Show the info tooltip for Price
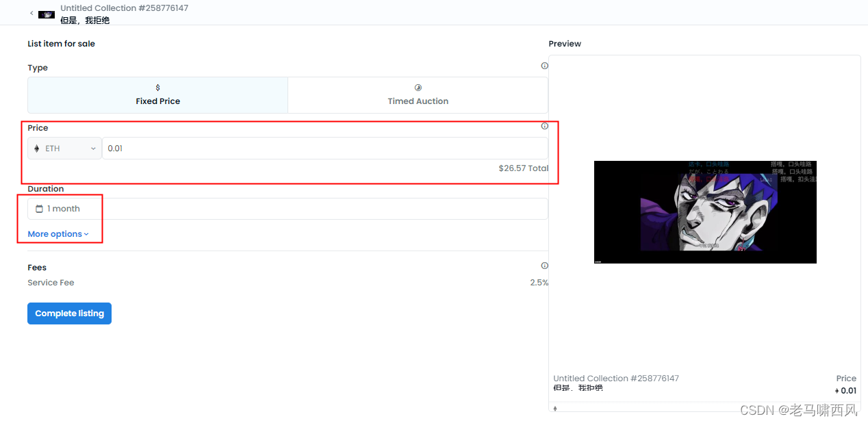 [544, 126]
